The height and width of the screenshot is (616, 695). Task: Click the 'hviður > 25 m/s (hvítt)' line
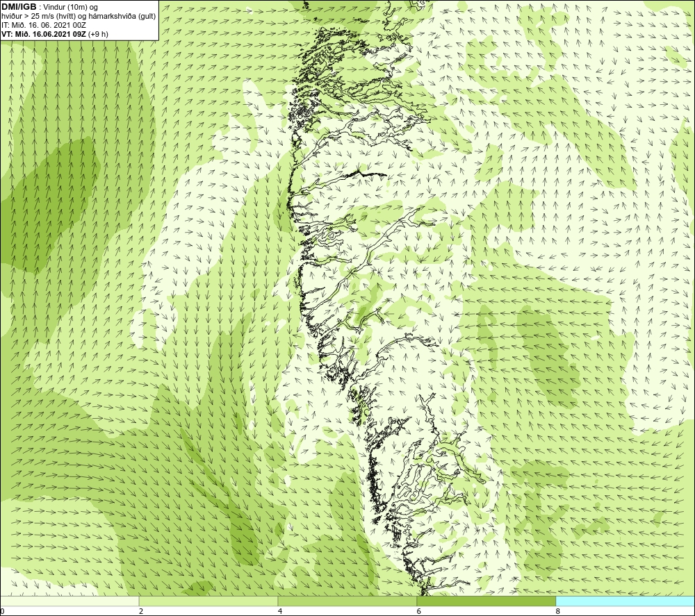tap(79, 17)
